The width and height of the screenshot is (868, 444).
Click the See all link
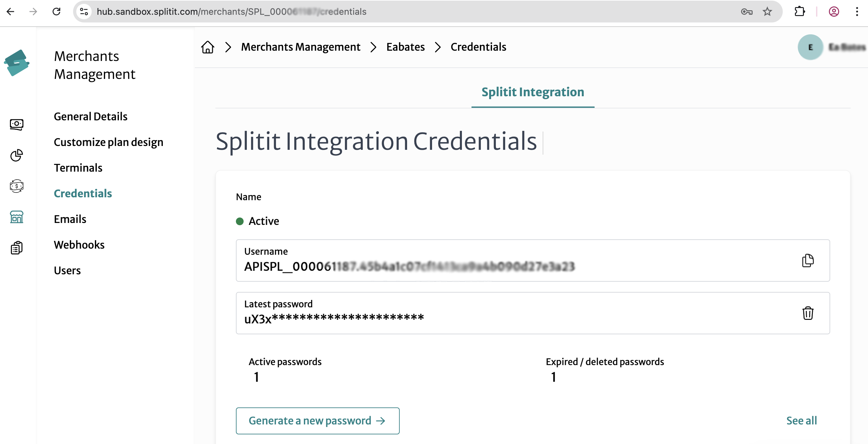pyautogui.click(x=801, y=421)
